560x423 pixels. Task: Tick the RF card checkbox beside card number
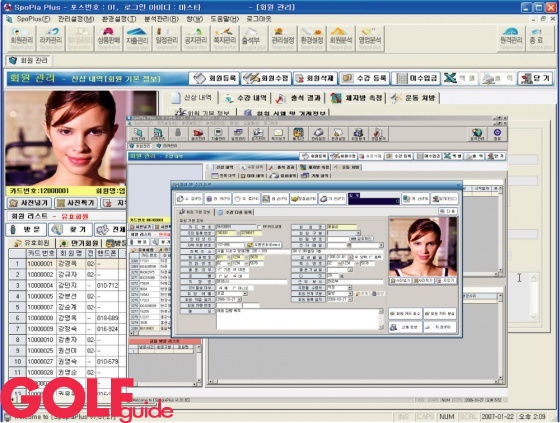[x=259, y=227]
